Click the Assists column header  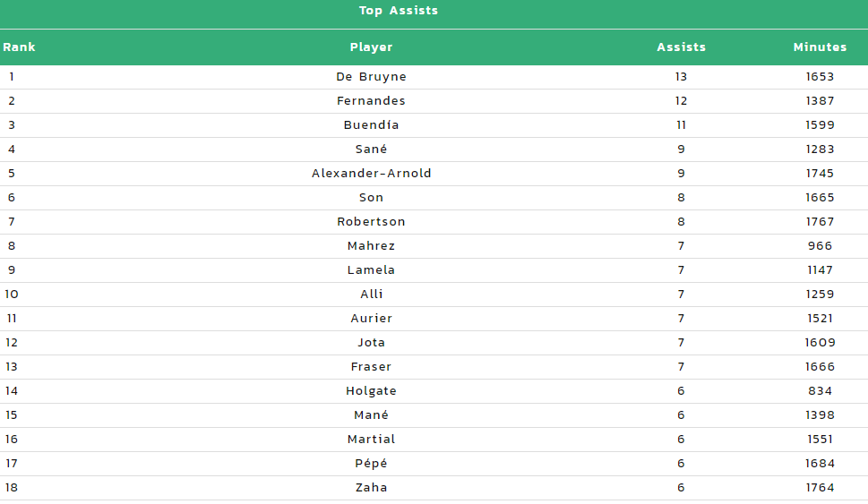tap(681, 47)
